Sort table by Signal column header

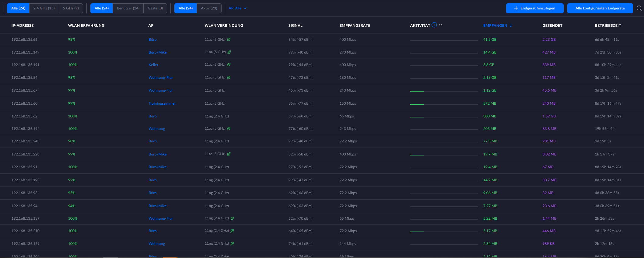coord(295,26)
